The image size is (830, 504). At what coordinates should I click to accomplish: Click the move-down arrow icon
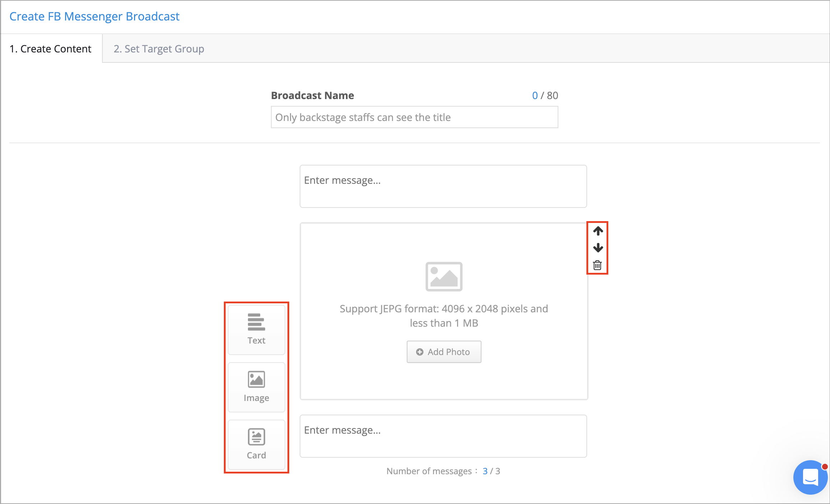click(x=598, y=248)
